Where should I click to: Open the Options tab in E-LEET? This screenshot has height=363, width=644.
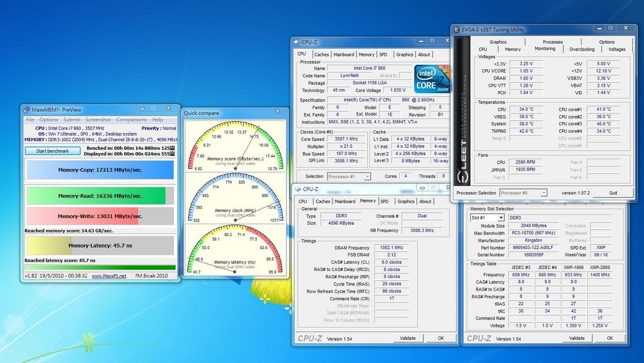[x=606, y=42]
